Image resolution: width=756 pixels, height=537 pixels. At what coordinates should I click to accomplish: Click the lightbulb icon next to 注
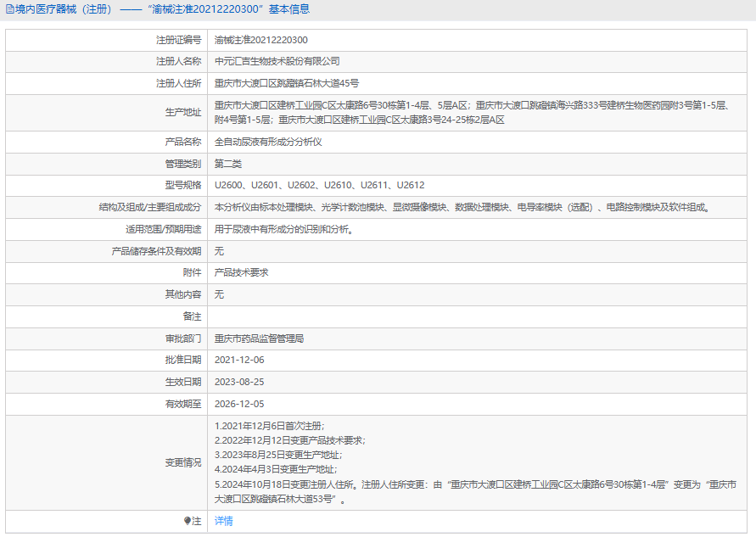pyautogui.click(x=187, y=521)
